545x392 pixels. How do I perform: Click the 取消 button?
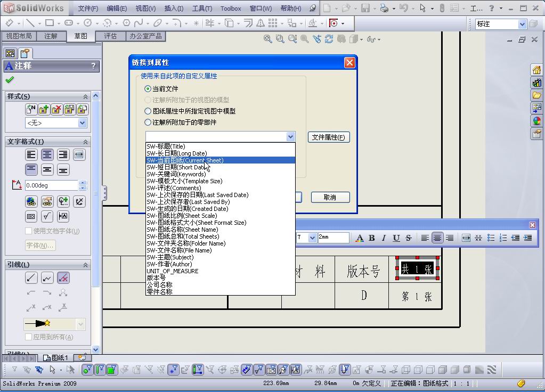(x=330, y=198)
